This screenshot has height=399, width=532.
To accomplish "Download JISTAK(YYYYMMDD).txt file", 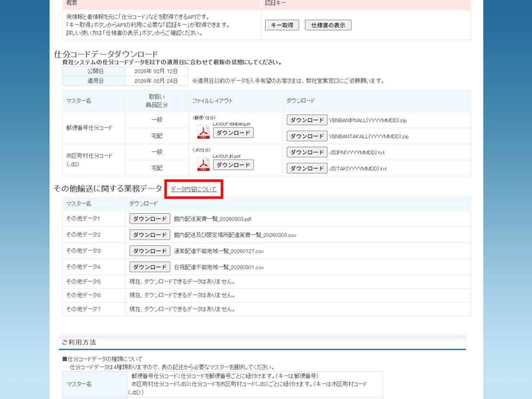I will 307,168.
